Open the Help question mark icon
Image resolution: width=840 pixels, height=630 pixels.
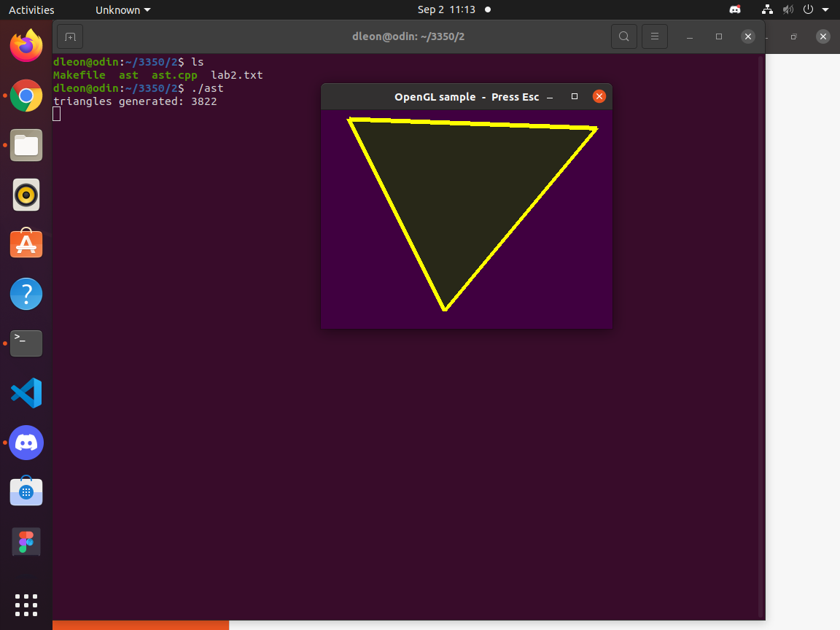click(x=26, y=294)
